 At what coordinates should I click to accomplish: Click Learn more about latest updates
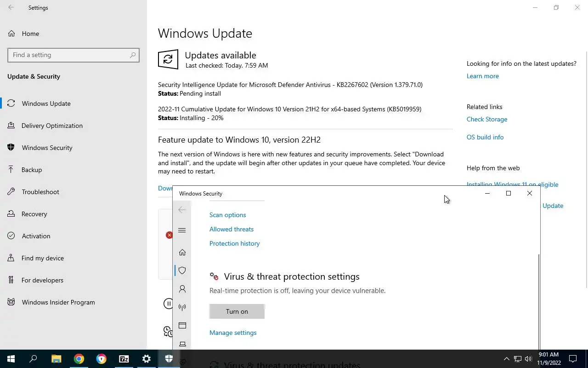[483, 76]
